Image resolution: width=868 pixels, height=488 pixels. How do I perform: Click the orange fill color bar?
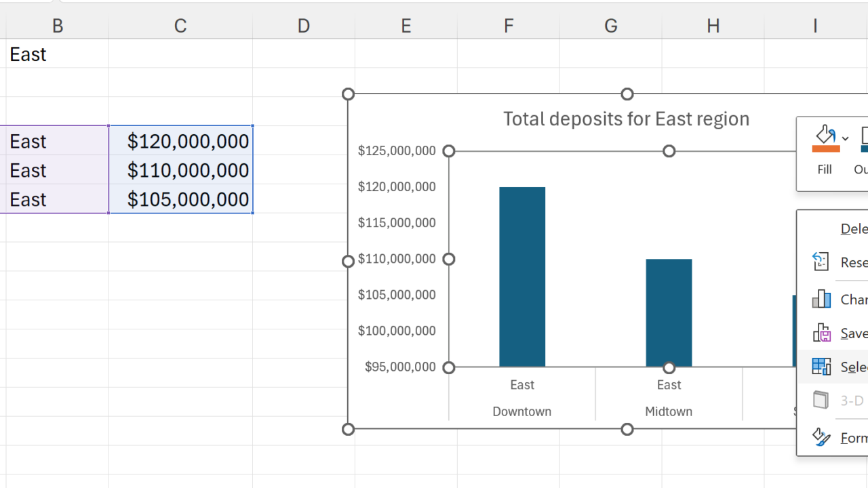825,148
